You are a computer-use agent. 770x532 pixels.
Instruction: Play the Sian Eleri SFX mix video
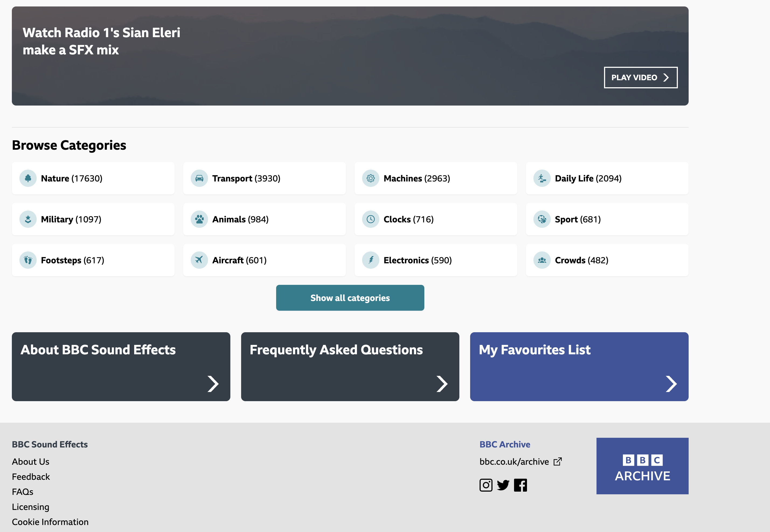(x=641, y=78)
